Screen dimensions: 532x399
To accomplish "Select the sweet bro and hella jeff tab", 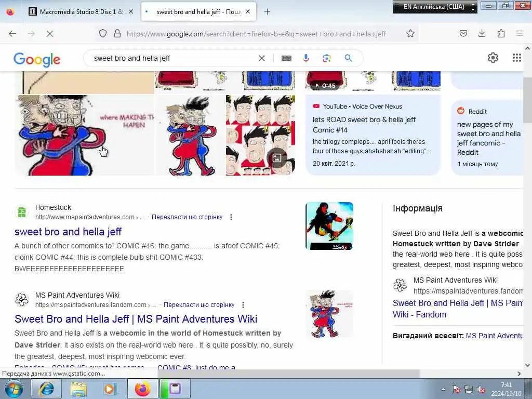I will click(x=198, y=11).
